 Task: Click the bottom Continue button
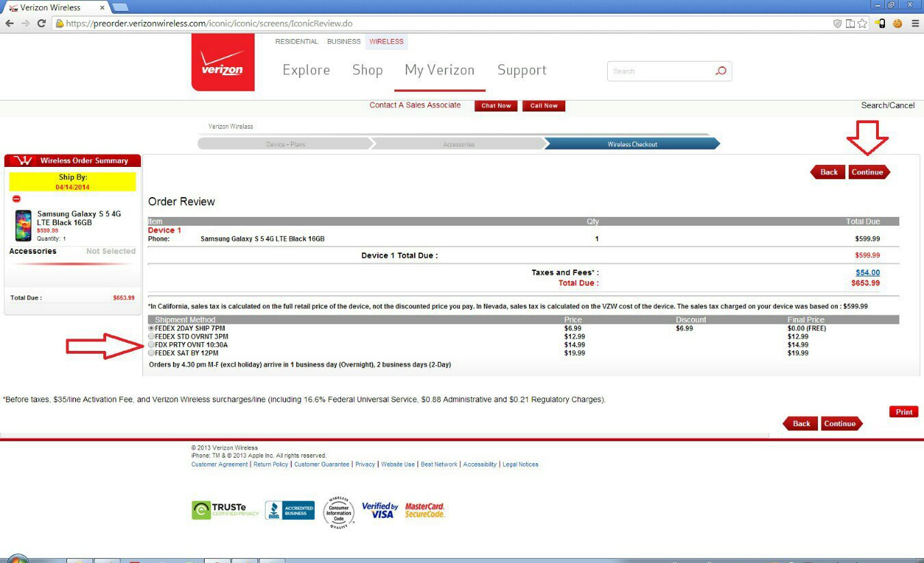(x=842, y=423)
